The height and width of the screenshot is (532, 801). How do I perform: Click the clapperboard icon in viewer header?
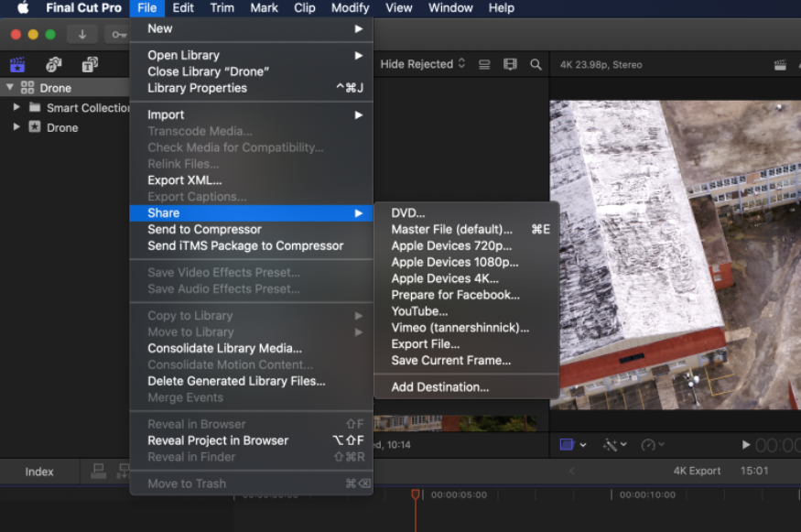click(x=780, y=65)
